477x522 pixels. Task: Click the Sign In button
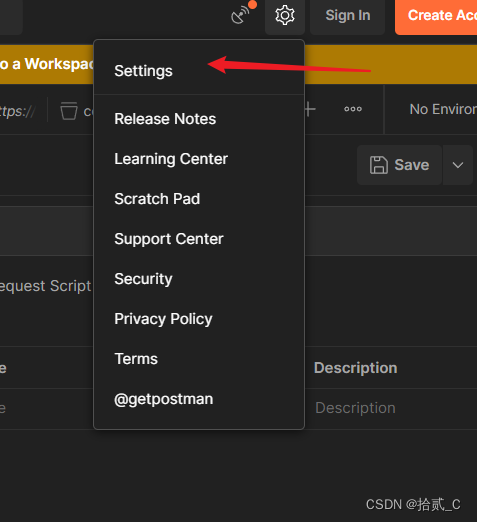pos(348,15)
